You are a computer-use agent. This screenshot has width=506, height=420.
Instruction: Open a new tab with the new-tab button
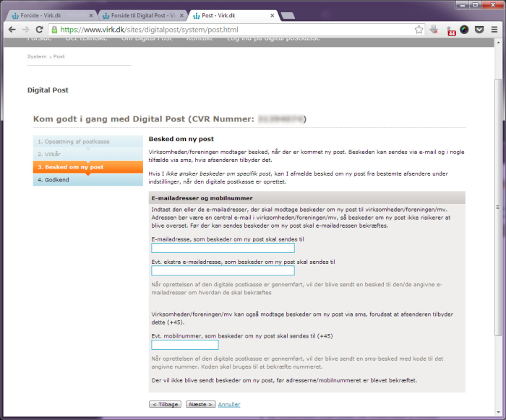[x=288, y=15]
